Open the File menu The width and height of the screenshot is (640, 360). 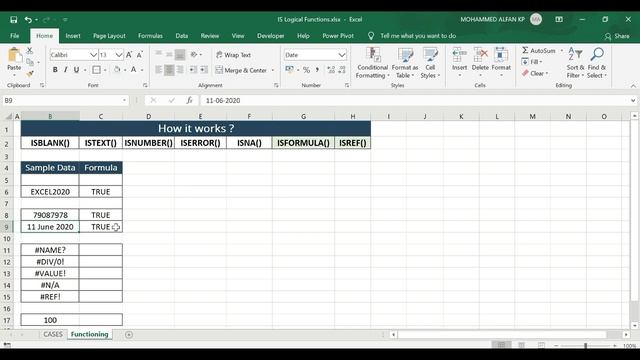tap(15, 36)
